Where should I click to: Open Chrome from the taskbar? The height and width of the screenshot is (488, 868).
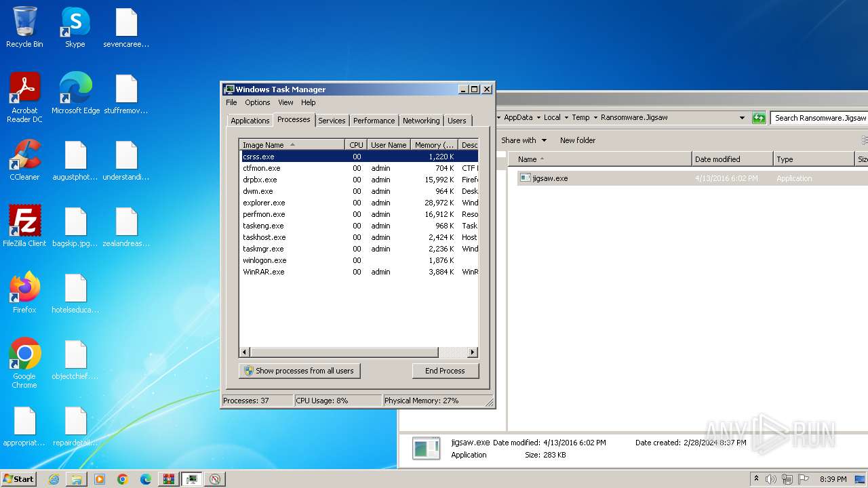tap(123, 479)
